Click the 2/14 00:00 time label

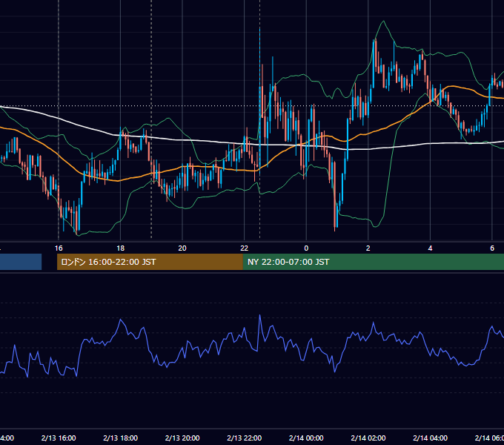[306, 438]
